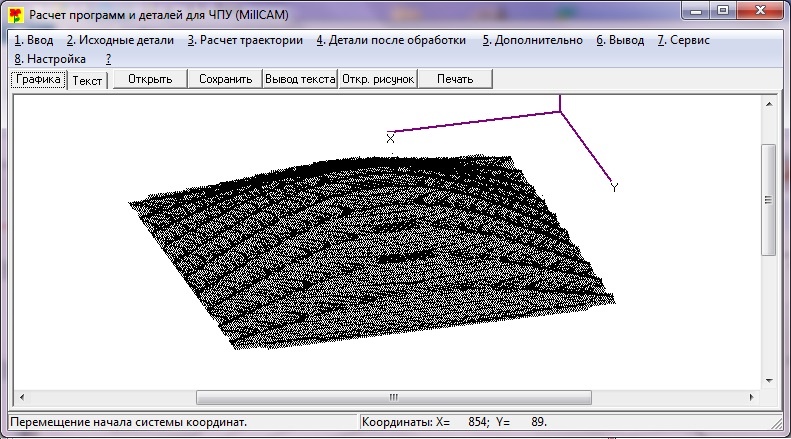
Task: Switch to the Графика tab
Action: tap(38, 79)
